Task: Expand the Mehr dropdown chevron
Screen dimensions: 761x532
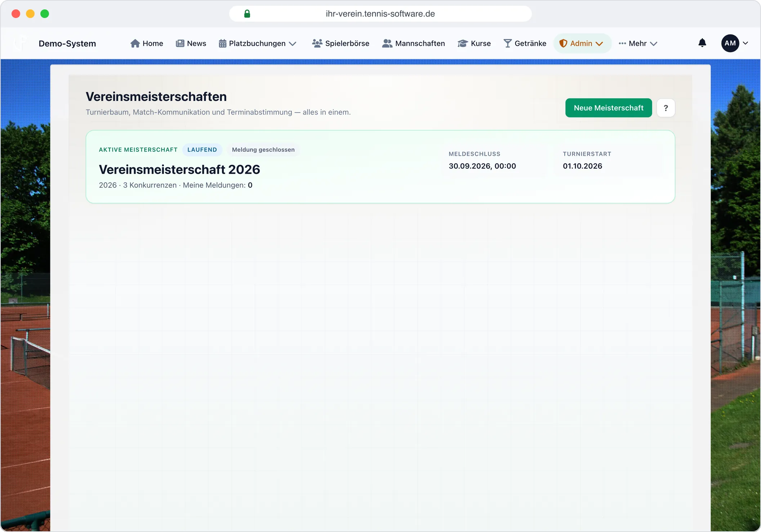Action: point(654,44)
